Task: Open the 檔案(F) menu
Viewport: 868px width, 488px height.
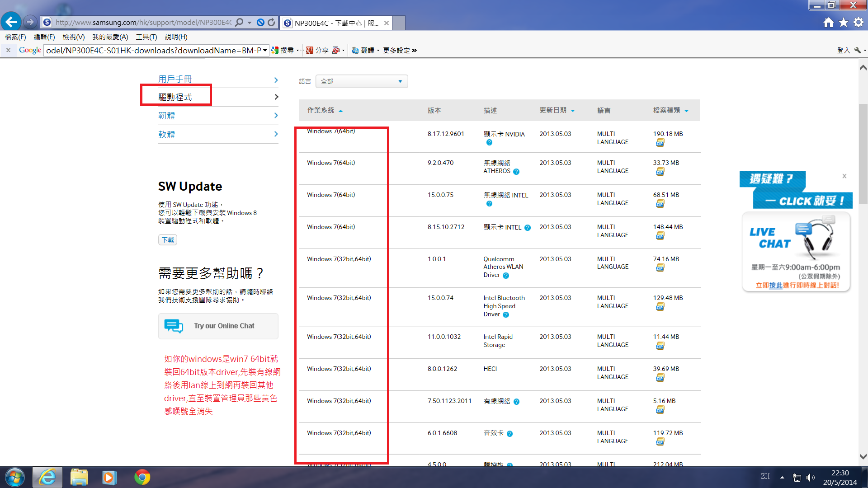Action: coord(15,37)
